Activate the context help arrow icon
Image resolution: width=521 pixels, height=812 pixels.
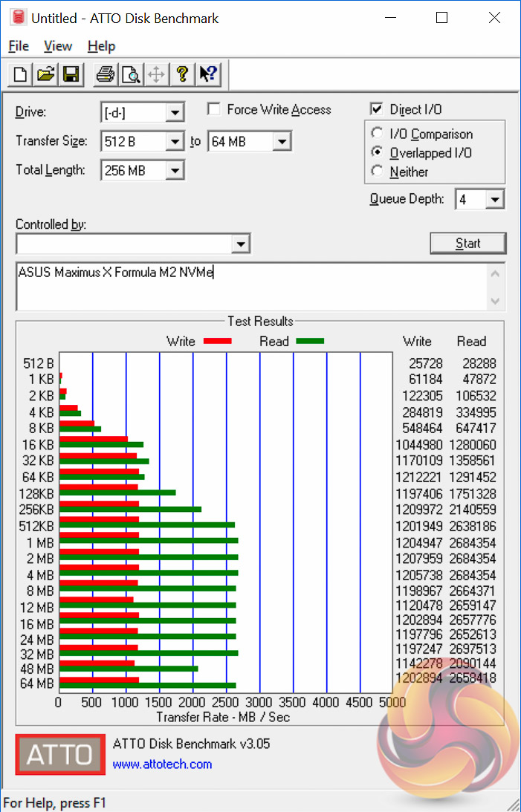(207, 74)
